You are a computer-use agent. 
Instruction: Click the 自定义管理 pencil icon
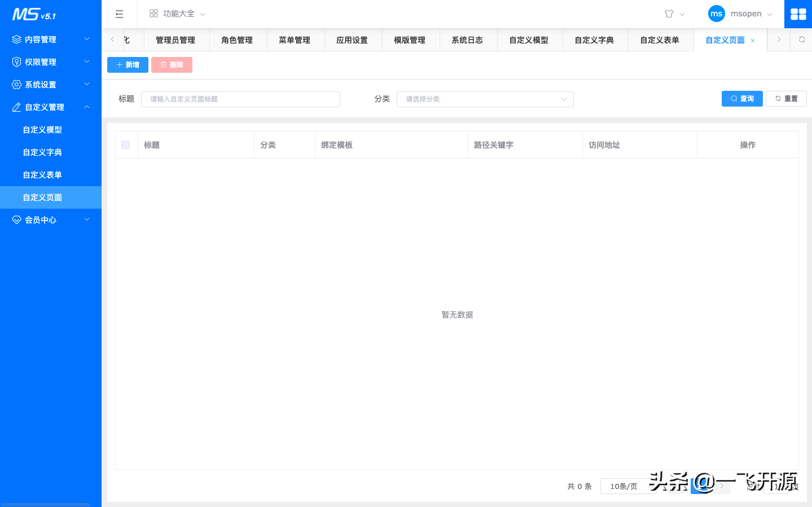pos(16,107)
